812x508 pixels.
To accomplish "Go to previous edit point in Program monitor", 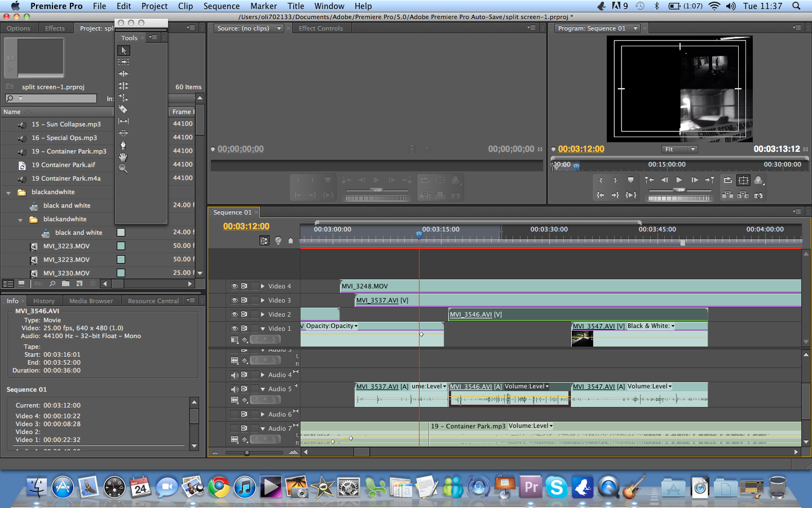I will pyautogui.click(x=649, y=180).
